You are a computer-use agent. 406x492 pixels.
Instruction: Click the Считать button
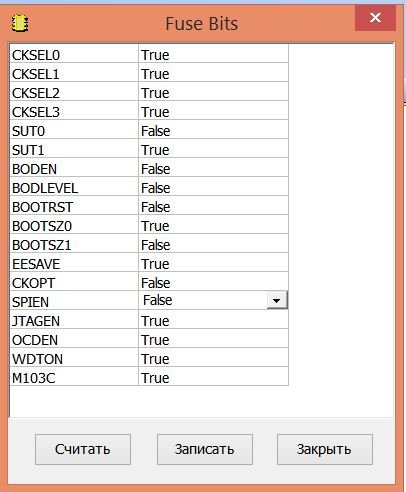point(83,449)
